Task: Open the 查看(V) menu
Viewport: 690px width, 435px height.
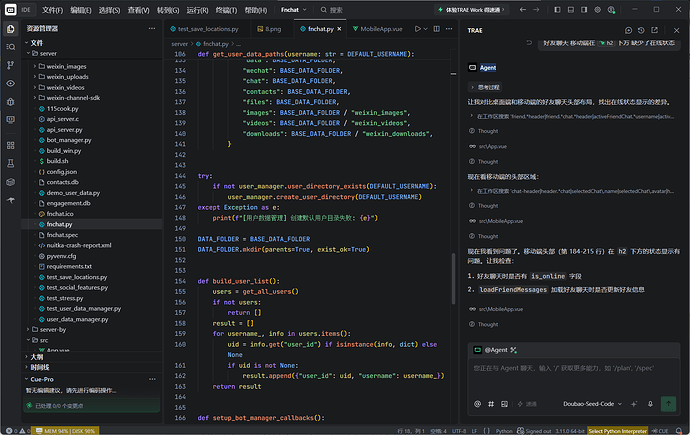Action: 138,10
